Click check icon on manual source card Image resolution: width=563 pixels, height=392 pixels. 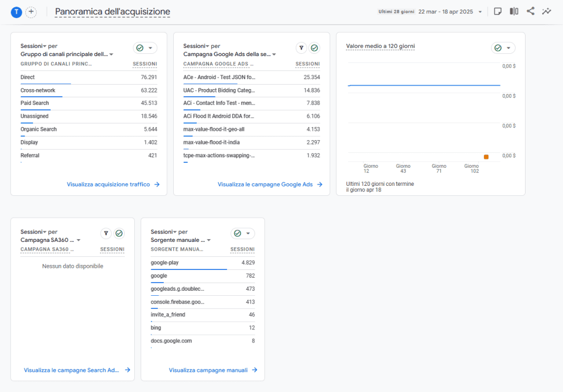(238, 233)
